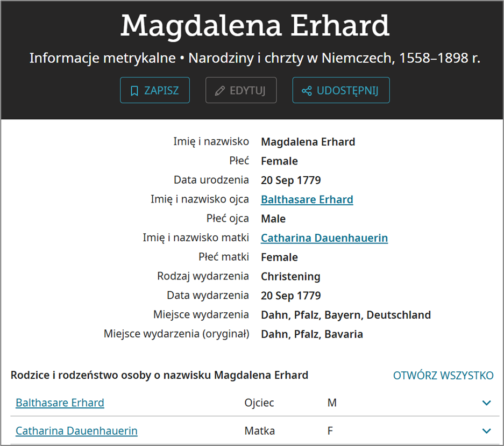Open all family rows with OTWÓRZ WSZYSTKO

click(443, 376)
